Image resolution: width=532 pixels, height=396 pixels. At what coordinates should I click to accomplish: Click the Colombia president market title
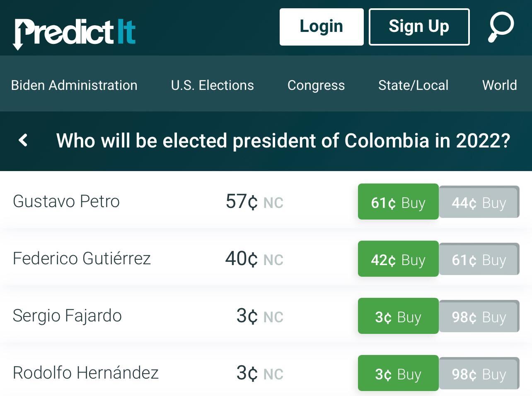click(x=283, y=141)
